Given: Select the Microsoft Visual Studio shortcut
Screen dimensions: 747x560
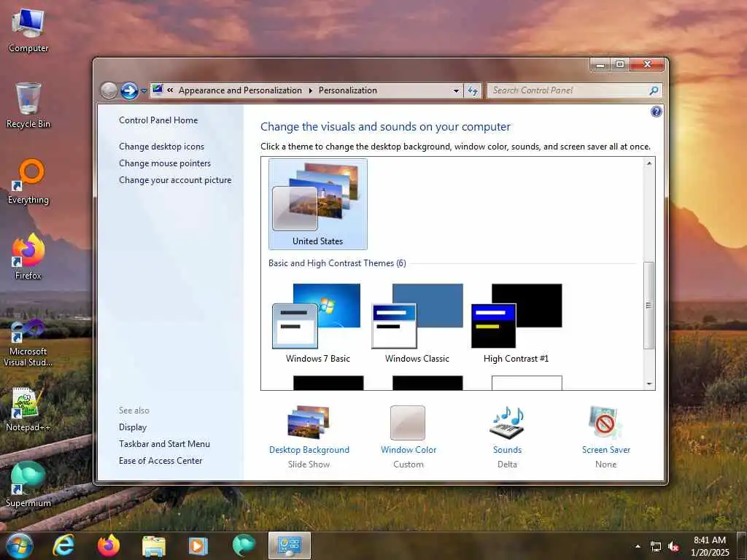Looking at the screenshot, I should point(28,343).
